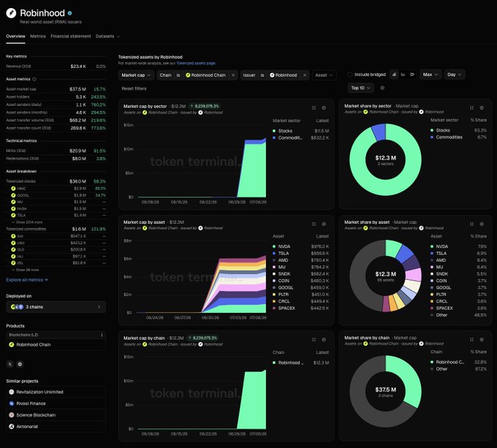This screenshot has height=448, width=497.
Task: Toggle SPACEX series in Market cap by asset legend
Action: pos(284,308)
